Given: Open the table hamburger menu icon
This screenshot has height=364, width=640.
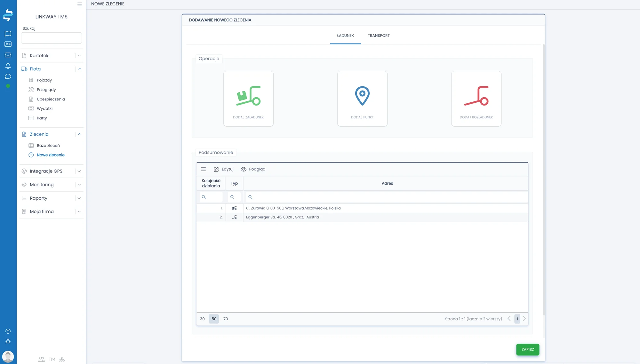Looking at the screenshot, I should (203, 169).
